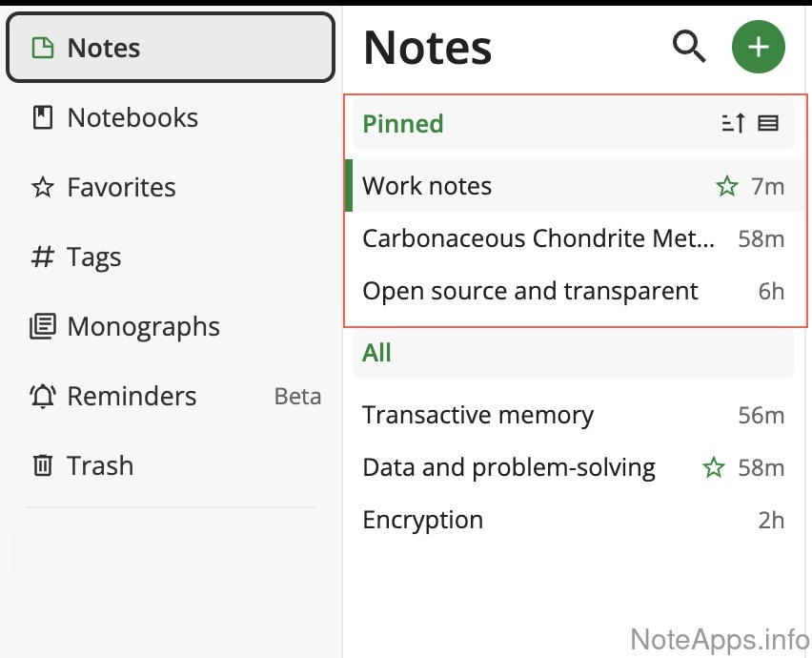The width and height of the screenshot is (812, 658).
Task: Collapse the All notes group header
Action: coord(377,353)
